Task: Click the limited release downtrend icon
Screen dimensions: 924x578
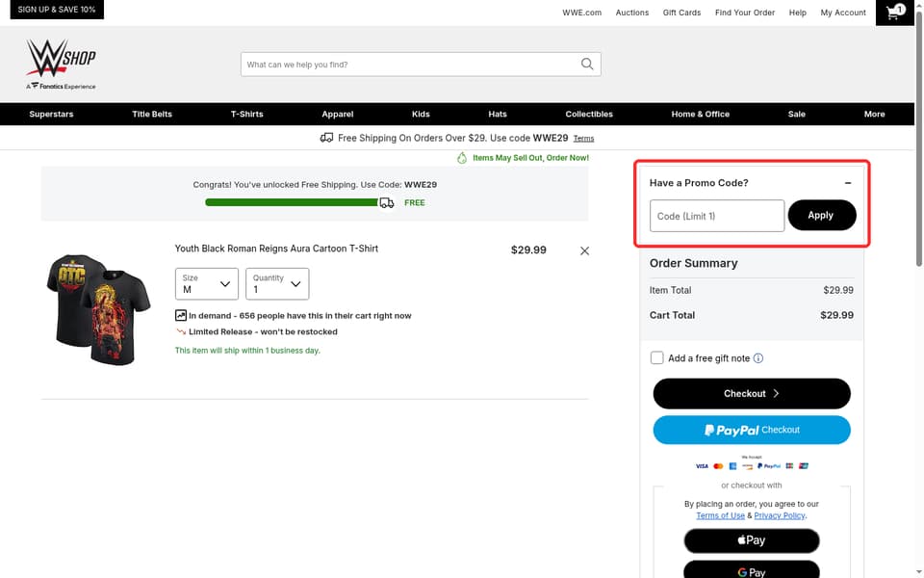Action: tap(181, 331)
